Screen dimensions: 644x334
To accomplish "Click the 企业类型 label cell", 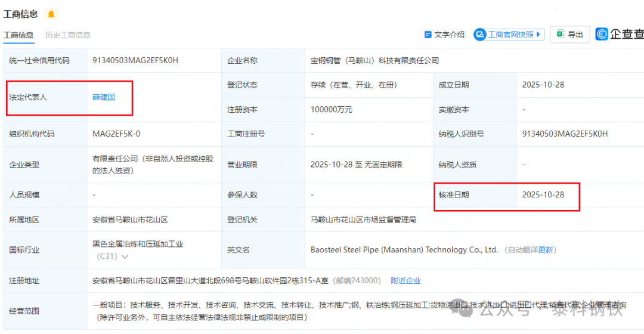I will [45, 165].
